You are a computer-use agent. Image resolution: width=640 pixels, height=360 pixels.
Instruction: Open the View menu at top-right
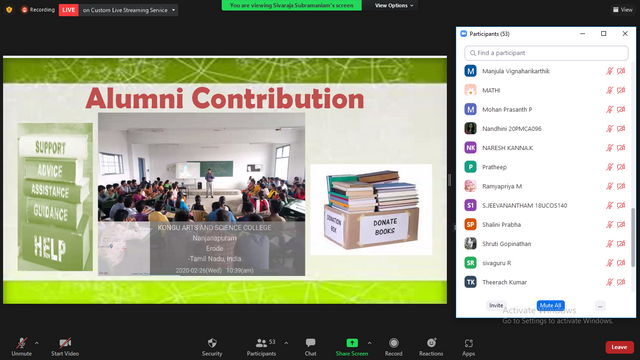622,9
